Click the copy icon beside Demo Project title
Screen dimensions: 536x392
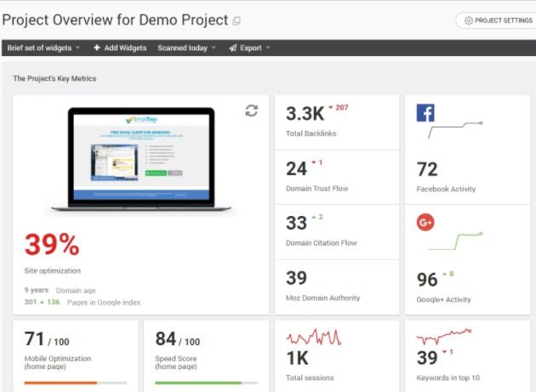(x=237, y=21)
